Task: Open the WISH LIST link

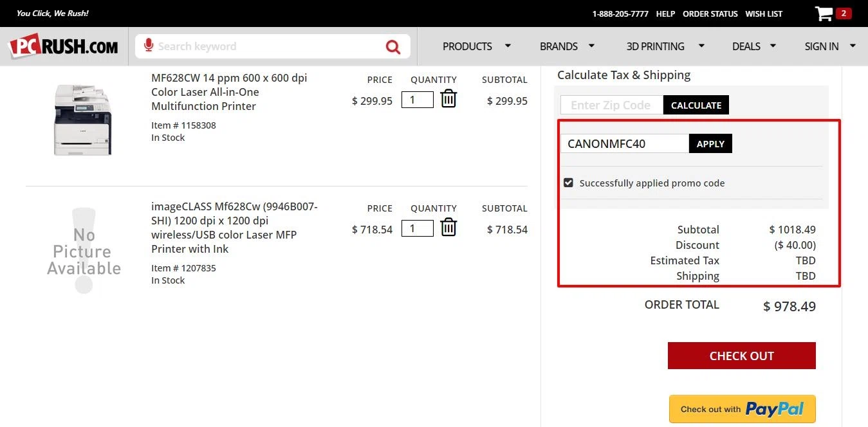Action: click(764, 14)
